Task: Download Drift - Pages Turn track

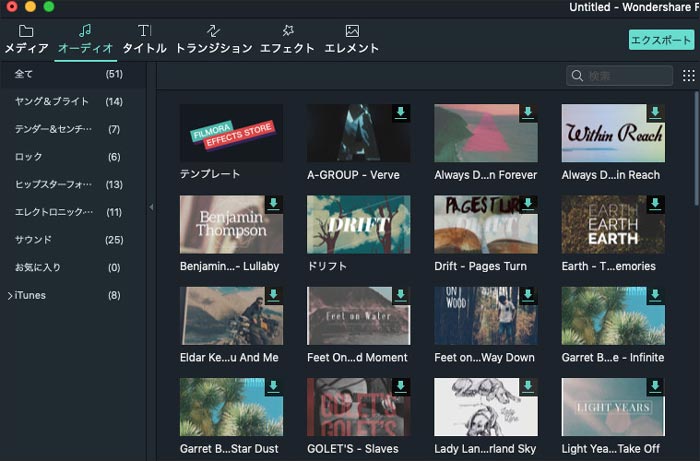Action: pyautogui.click(x=528, y=204)
